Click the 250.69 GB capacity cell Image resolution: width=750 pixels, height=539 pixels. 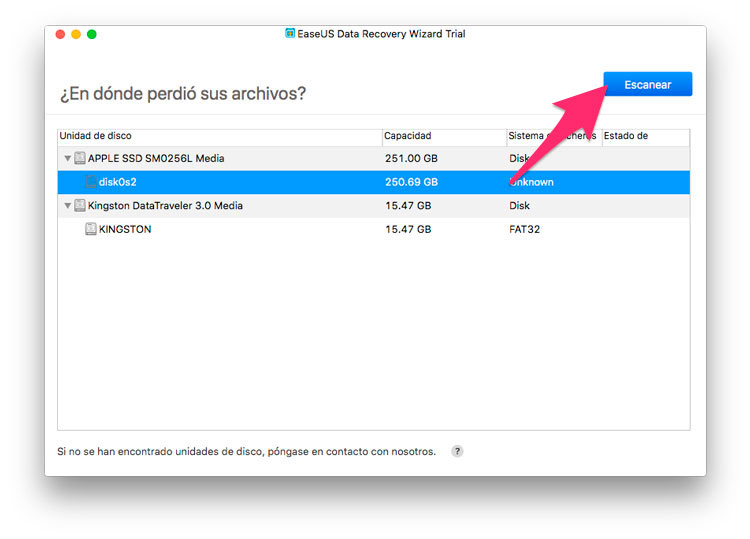411,182
